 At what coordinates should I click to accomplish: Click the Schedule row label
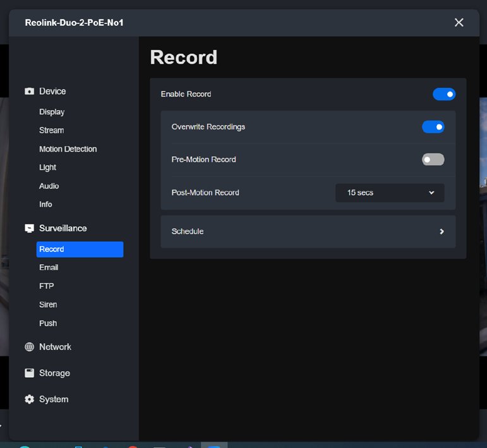click(x=188, y=231)
